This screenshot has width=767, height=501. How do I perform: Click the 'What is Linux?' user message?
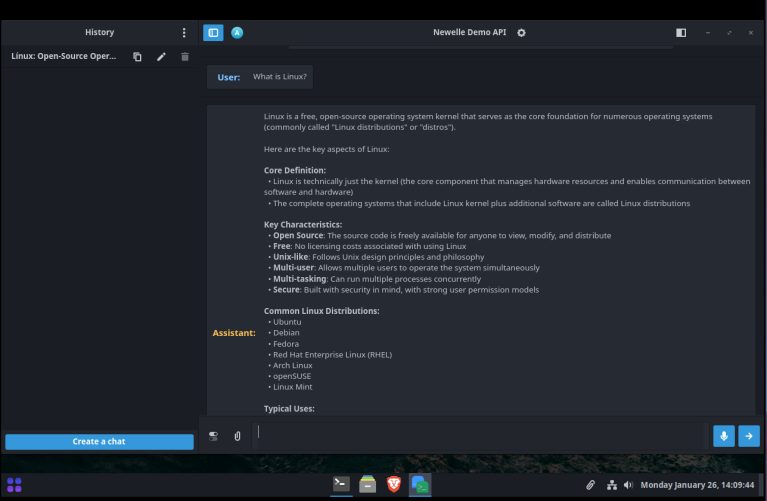[280, 77]
